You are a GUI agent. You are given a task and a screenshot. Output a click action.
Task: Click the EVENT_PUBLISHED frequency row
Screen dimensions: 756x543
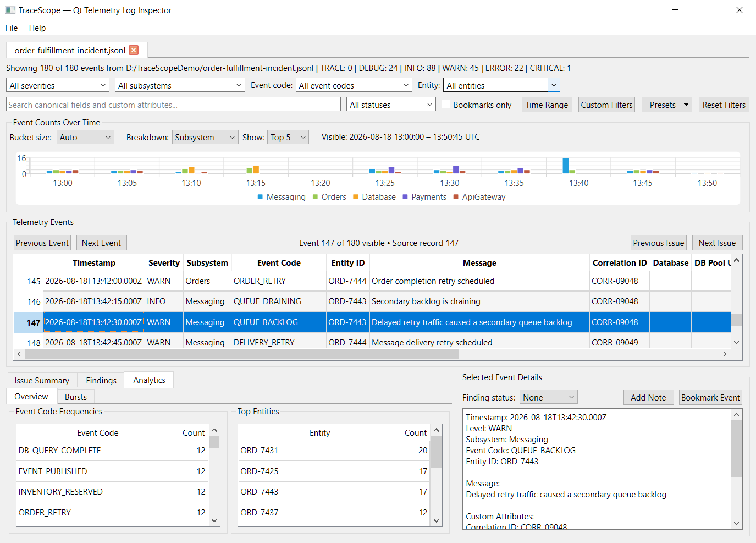click(x=112, y=471)
